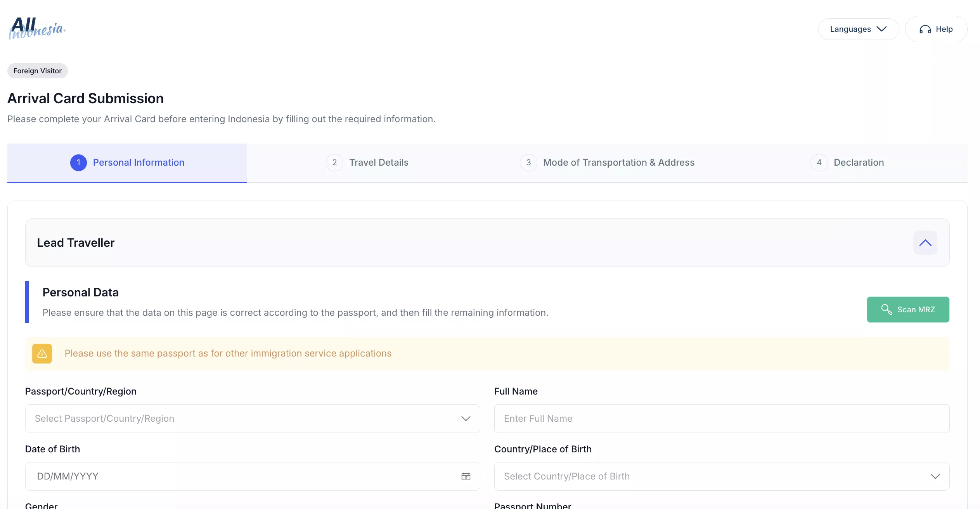980x509 pixels.
Task: Click the headset Help icon
Action: click(925, 29)
